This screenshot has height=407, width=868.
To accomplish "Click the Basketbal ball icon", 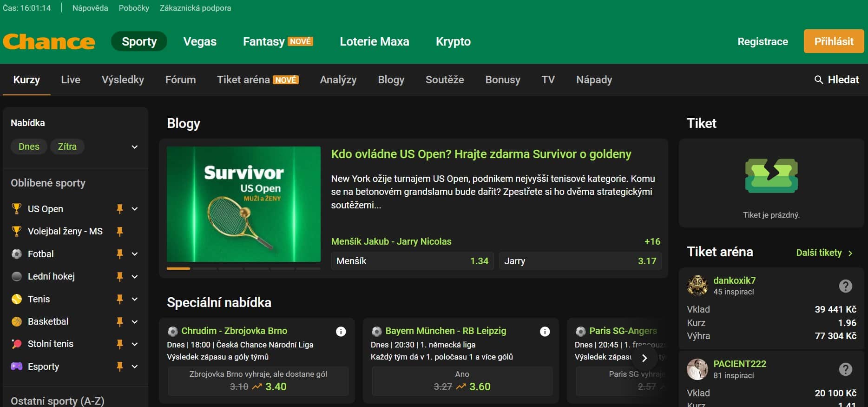I will pos(17,321).
